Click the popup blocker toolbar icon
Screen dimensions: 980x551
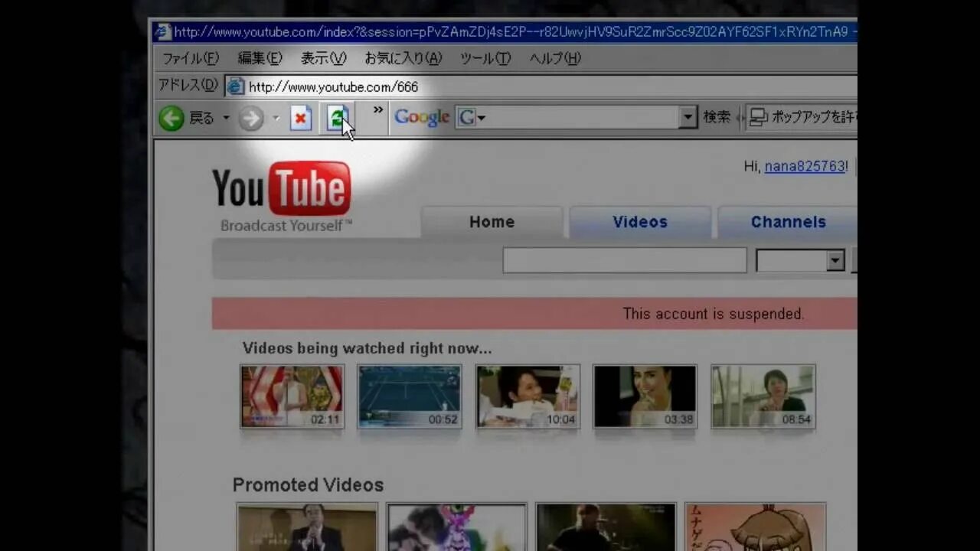click(x=757, y=117)
